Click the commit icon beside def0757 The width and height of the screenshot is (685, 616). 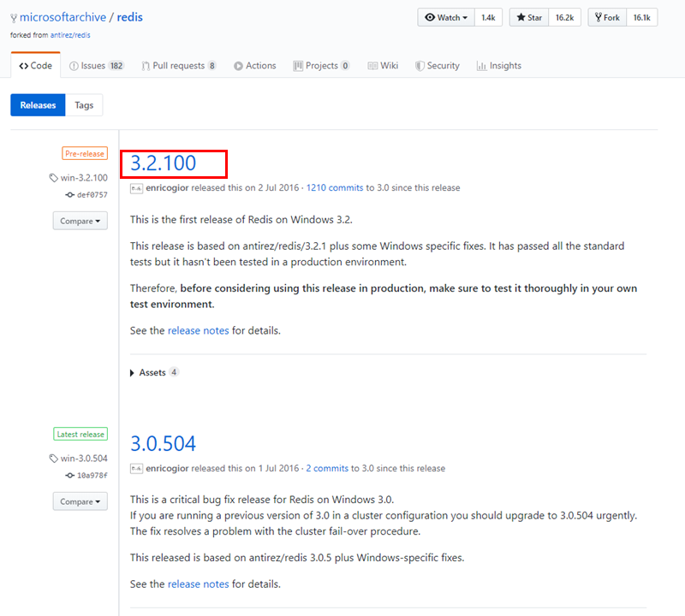point(70,195)
